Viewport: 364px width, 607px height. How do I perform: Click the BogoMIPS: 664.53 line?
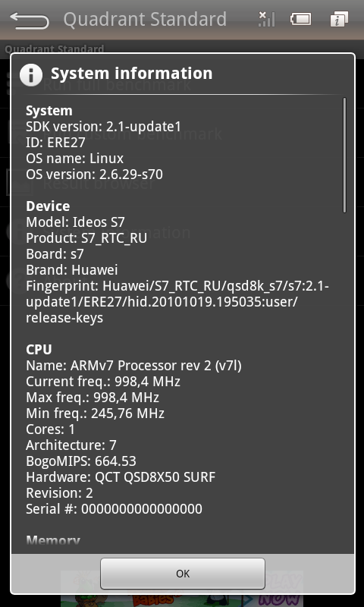(81, 461)
